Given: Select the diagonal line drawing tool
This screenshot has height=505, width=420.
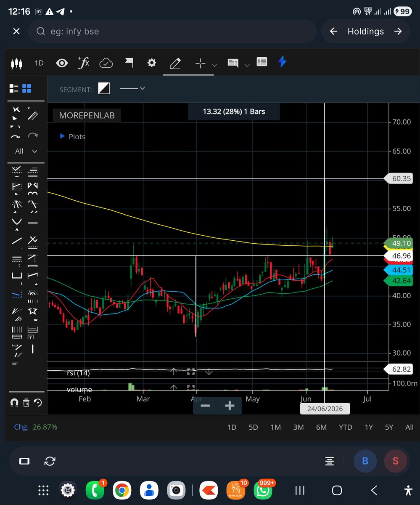Looking at the screenshot, I should pyautogui.click(x=16, y=241).
